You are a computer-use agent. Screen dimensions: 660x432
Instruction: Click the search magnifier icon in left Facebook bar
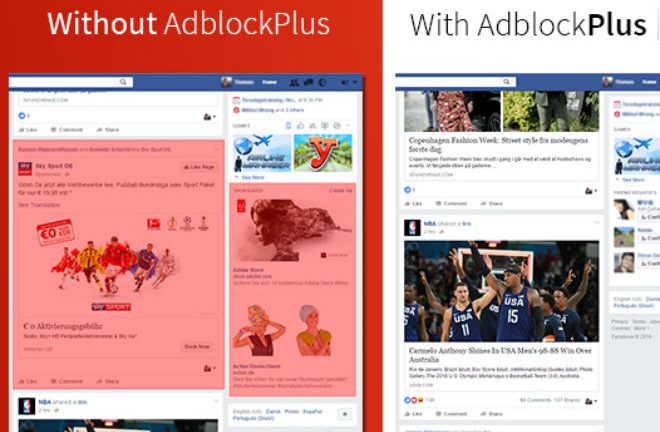[123, 82]
